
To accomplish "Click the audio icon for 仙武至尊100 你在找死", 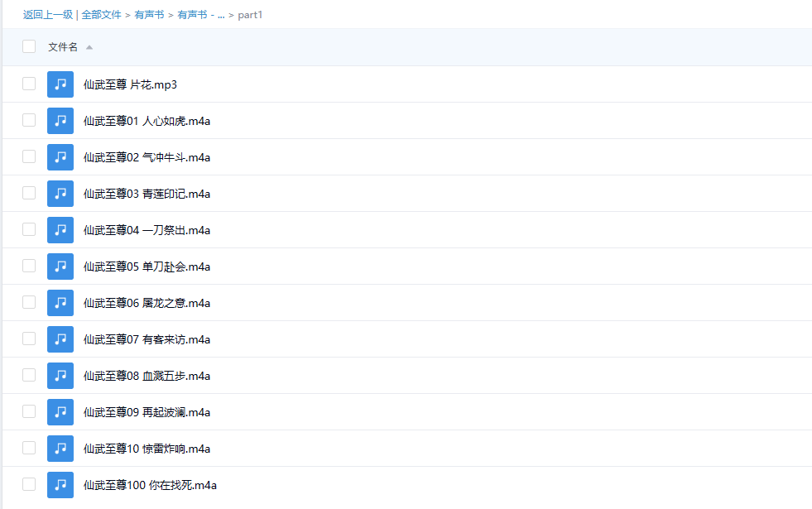I will point(60,485).
